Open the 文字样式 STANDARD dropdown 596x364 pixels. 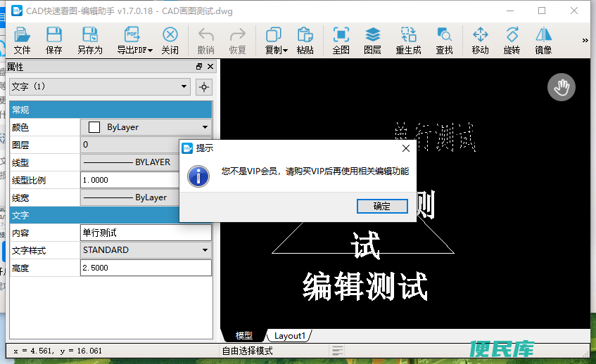click(x=146, y=250)
